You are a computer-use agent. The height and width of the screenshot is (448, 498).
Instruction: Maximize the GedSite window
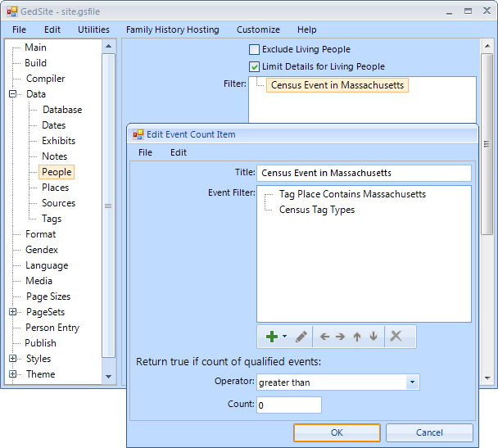click(468, 11)
